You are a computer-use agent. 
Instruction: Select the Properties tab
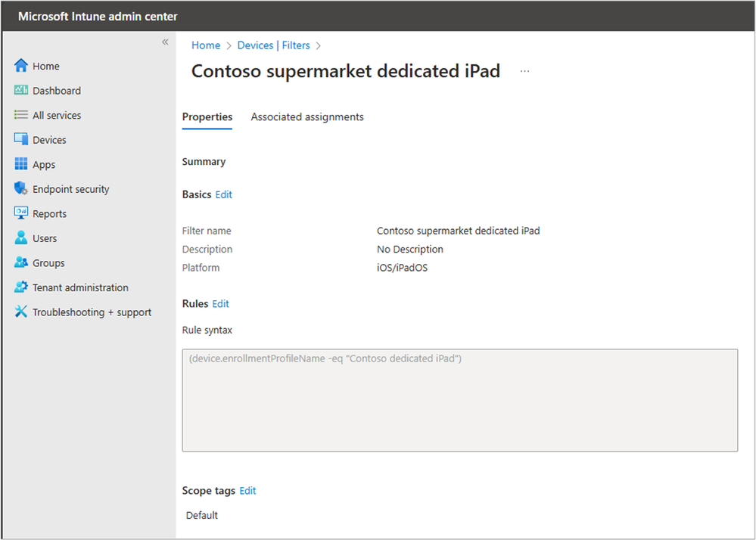tap(207, 117)
